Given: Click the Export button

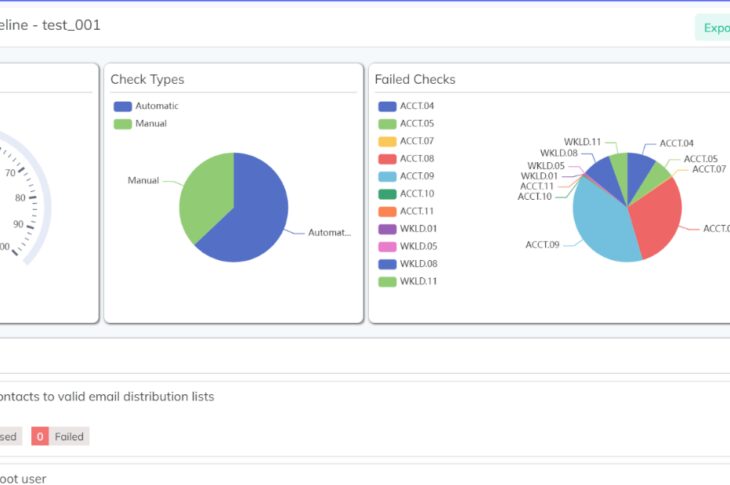Looking at the screenshot, I should coord(714,28).
